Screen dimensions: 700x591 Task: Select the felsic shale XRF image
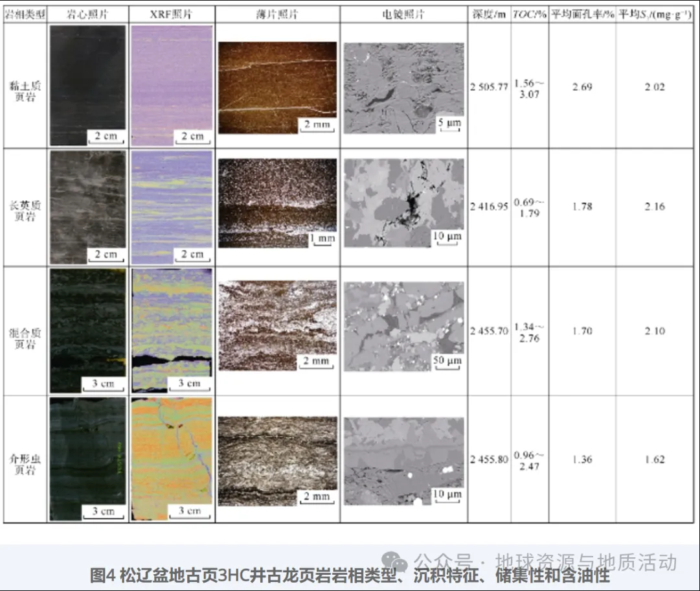172,207
